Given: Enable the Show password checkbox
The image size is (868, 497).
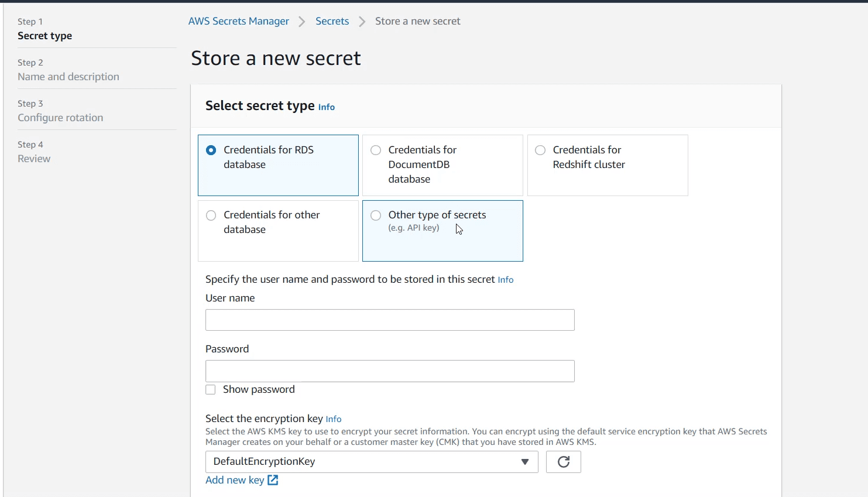Looking at the screenshot, I should point(211,390).
